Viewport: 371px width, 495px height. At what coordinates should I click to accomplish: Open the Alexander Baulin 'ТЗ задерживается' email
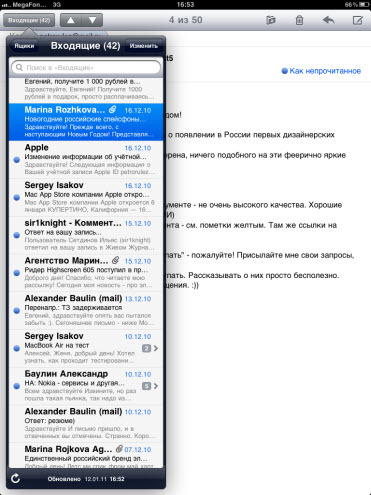coord(86,311)
